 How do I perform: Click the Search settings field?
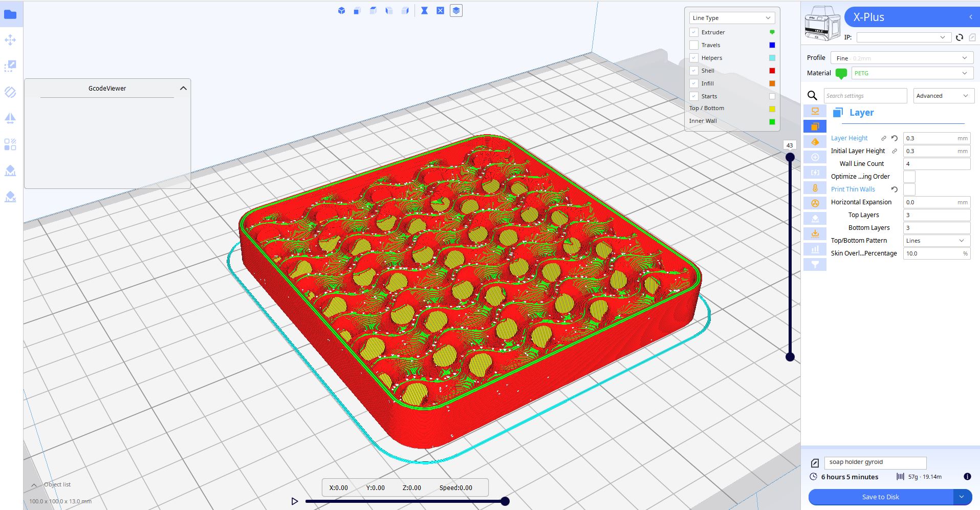[865, 96]
